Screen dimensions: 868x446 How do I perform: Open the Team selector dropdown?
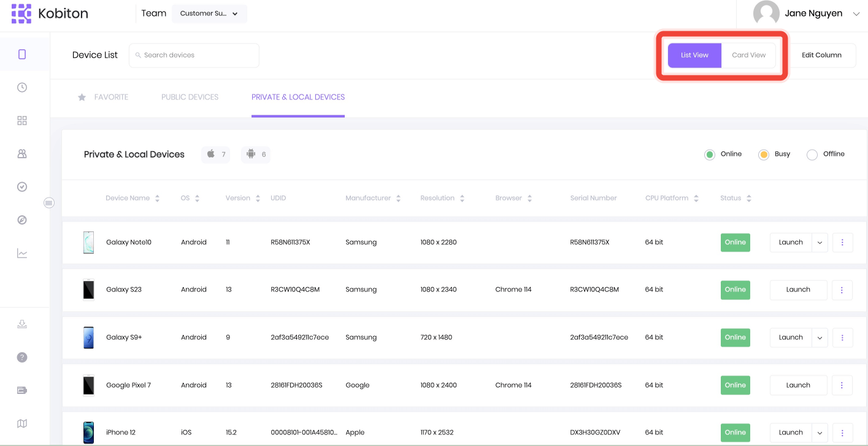209,13
